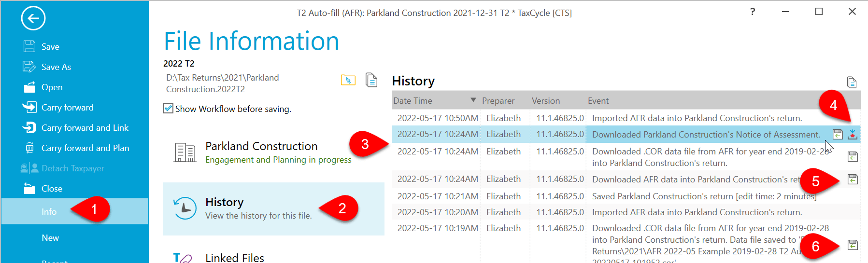Click restore icon on Downloaded AFR data row
Viewport: 868px width, 263px height.
[853, 180]
